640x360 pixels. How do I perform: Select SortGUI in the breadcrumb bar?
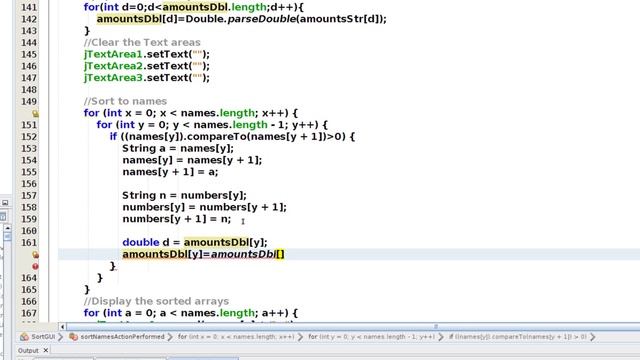click(x=43, y=337)
